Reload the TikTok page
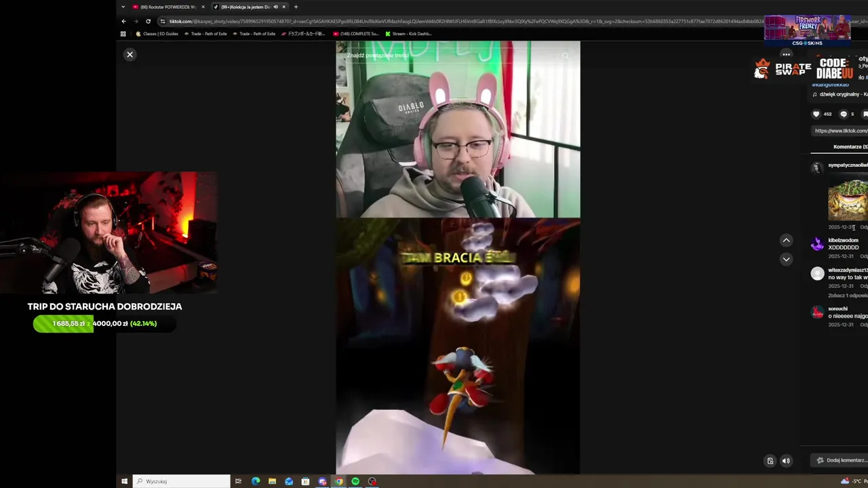This screenshot has height=488, width=868. 148,21
